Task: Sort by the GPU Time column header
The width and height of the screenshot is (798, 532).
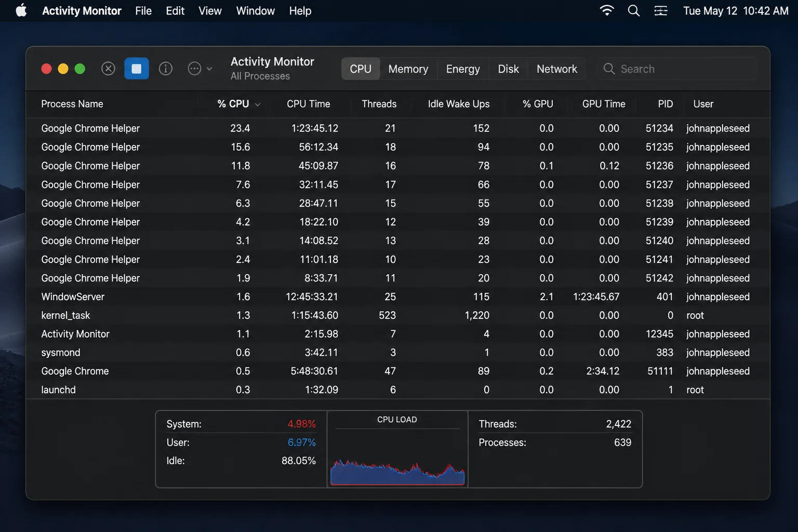Action: 604,104
